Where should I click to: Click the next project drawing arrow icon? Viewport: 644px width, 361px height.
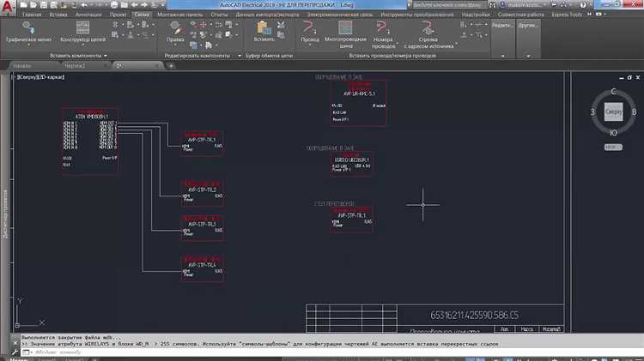click(144, 5)
